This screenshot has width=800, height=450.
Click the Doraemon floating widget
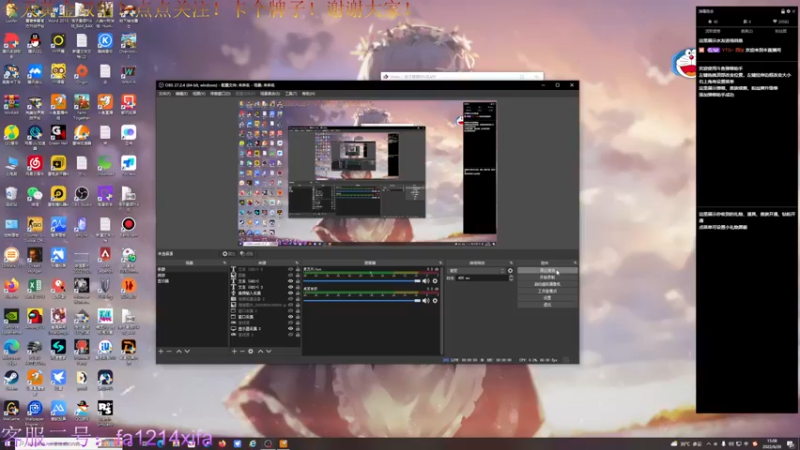[685, 63]
